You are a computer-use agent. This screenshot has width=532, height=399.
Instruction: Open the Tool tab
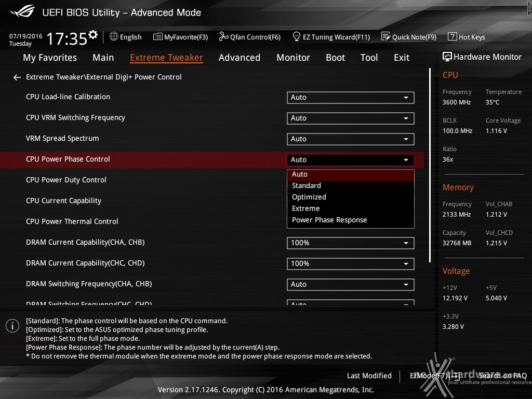369,58
